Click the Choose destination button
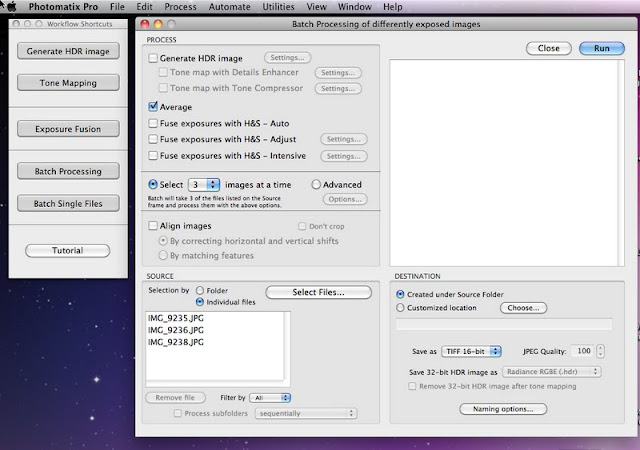 pos(523,308)
